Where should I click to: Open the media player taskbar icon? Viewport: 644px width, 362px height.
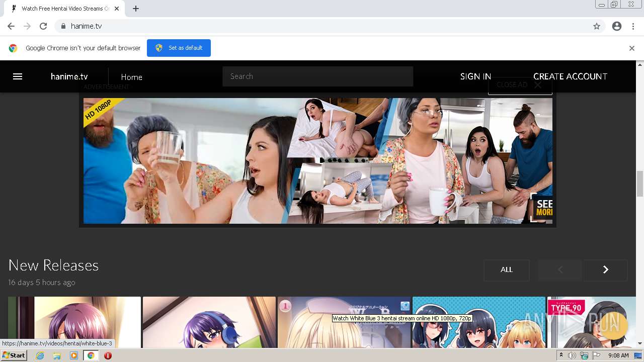click(x=74, y=355)
